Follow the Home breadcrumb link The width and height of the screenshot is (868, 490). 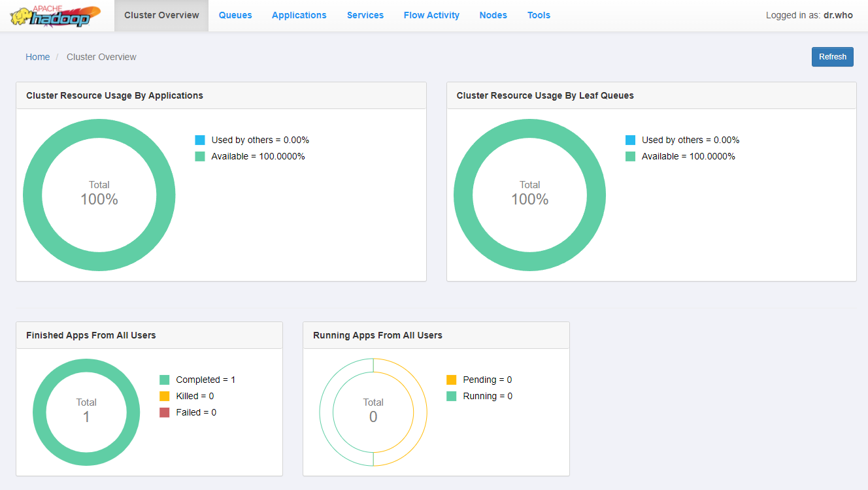click(x=38, y=57)
